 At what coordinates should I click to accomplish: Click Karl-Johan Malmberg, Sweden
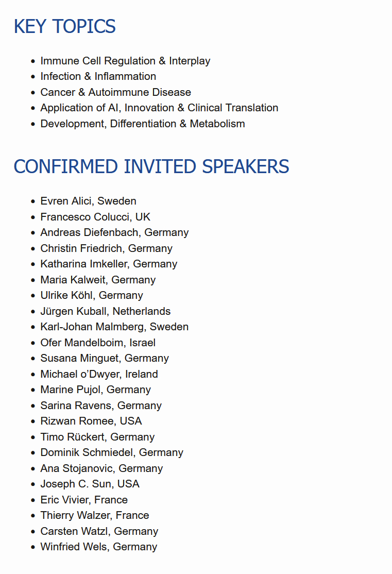[x=114, y=327]
